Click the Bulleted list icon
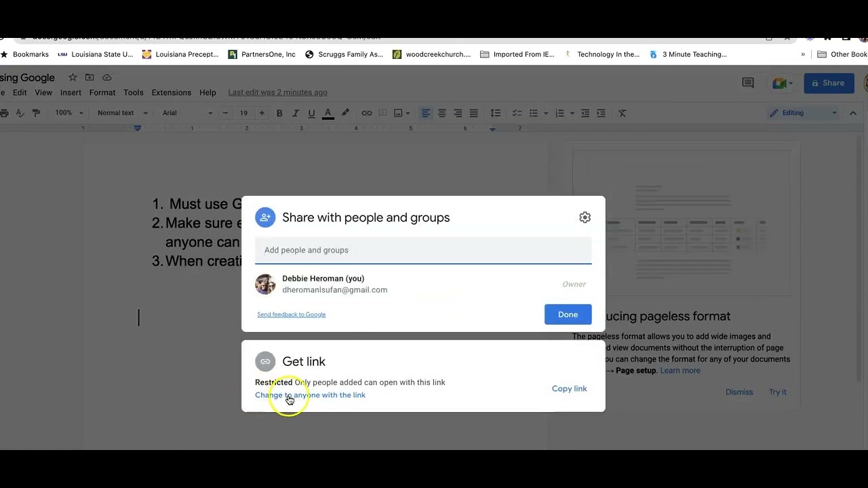The width and height of the screenshot is (868, 488). pyautogui.click(x=534, y=113)
